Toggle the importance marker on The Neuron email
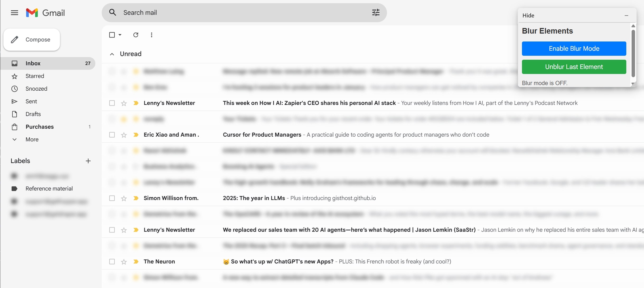The image size is (644, 288). (x=136, y=262)
